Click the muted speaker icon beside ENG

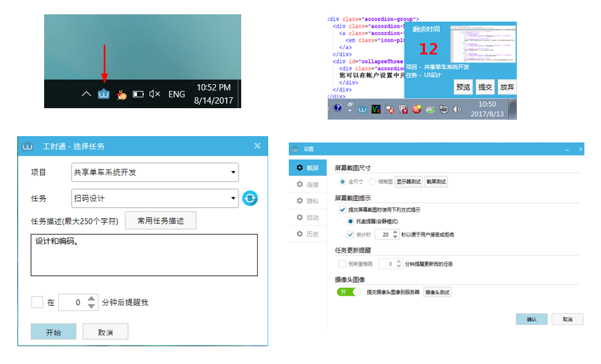click(x=154, y=94)
